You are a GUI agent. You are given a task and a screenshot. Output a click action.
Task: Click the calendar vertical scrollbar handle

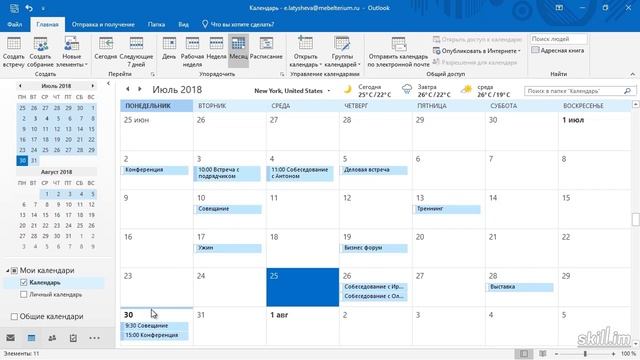(x=636, y=219)
